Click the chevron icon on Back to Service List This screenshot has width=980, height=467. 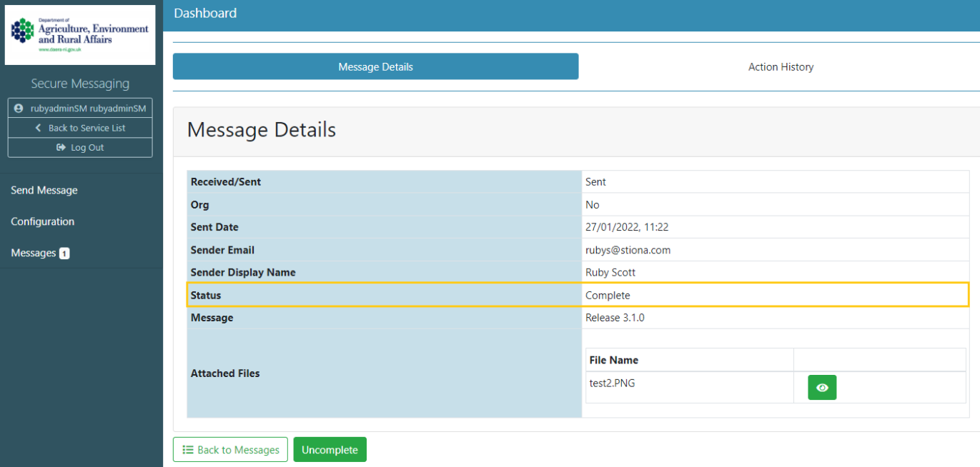click(39, 128)
